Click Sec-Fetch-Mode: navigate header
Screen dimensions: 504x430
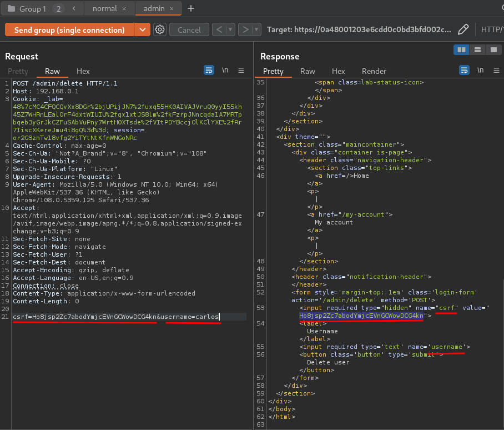(59, 247)
